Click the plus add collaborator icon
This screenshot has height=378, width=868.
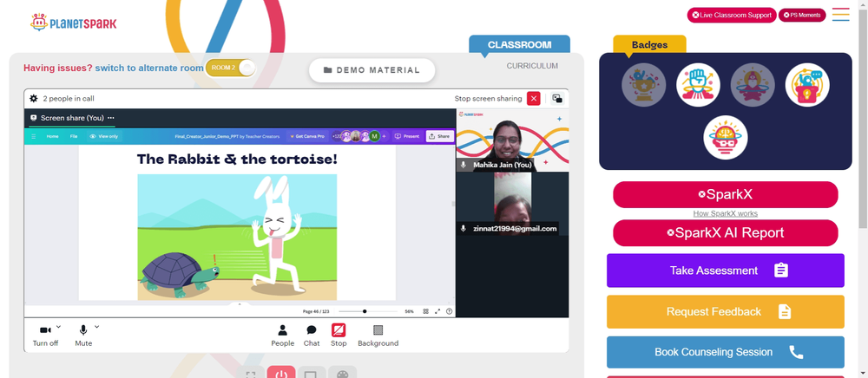click(x=385, y=136)
